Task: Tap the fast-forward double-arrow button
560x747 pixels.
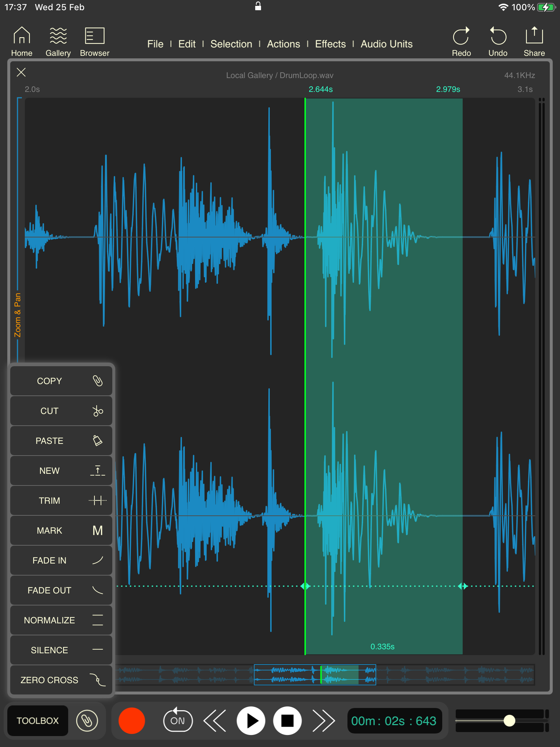Action: pos(324,720)
